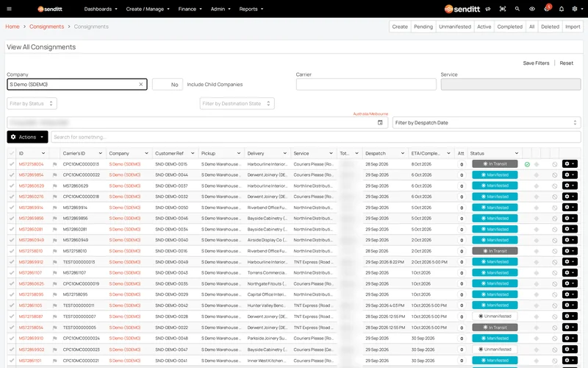588x368 pixels.
Task: Click the prohibit icon on row MS72758004
Action: (555, 164)
